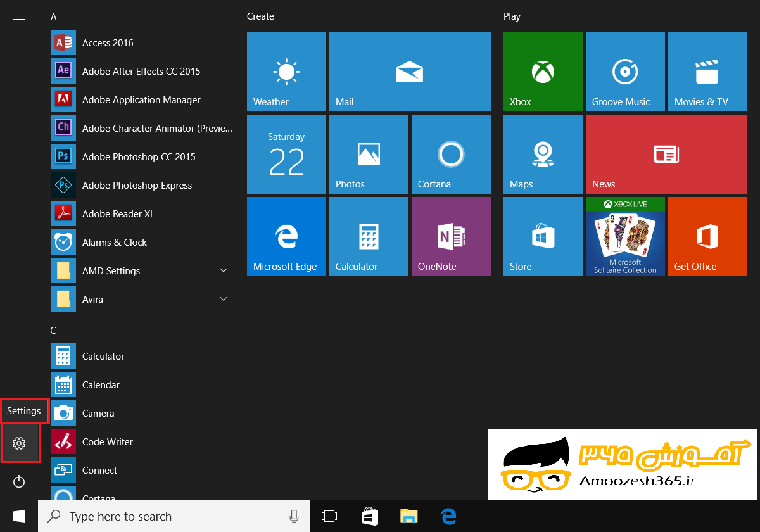The image size is (760, 532).
Task: Open the Store tile
Action: 543,236
